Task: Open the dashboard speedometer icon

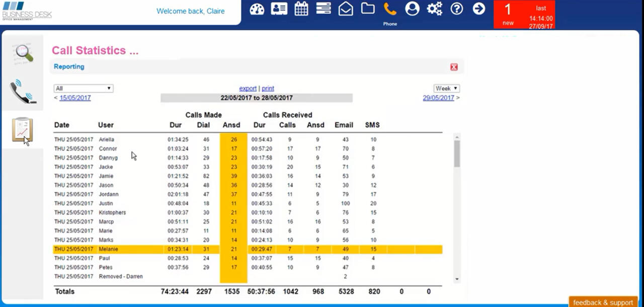Action: point(257,9)
